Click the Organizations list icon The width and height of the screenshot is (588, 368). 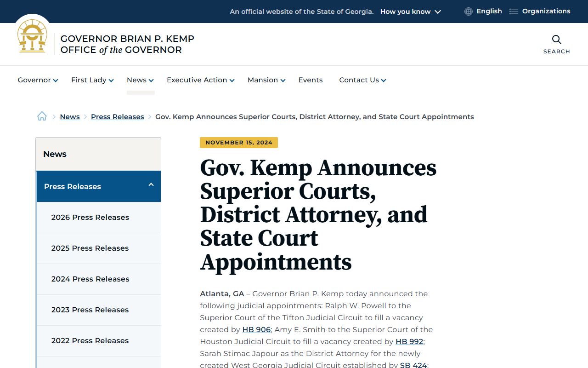pos(514,11)
